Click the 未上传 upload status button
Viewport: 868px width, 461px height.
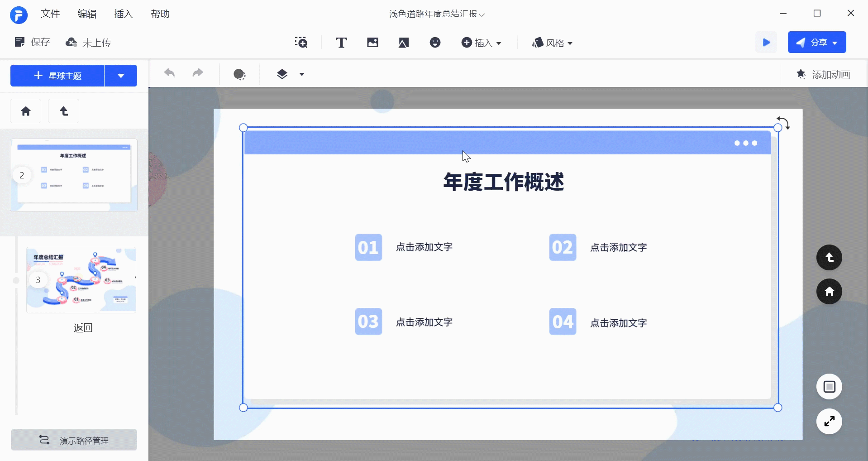[88, 43]
